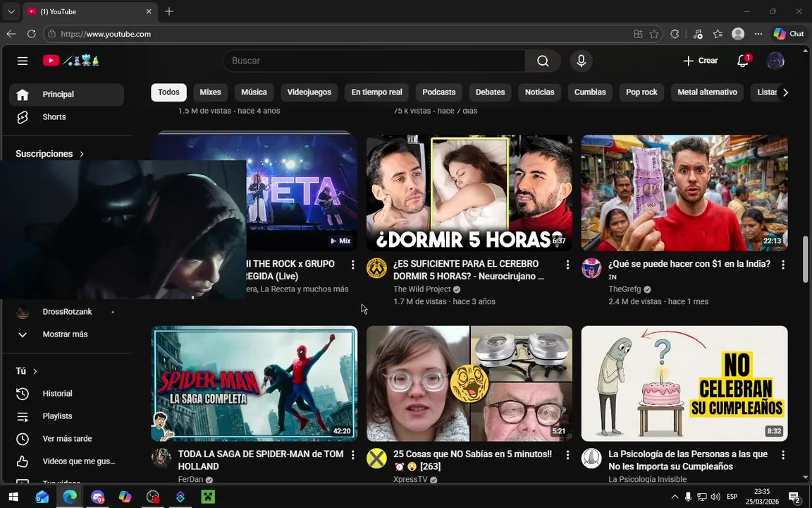Open the notifications bell
The height and width of the screenshot is (508, 812).
click(743, 61)
